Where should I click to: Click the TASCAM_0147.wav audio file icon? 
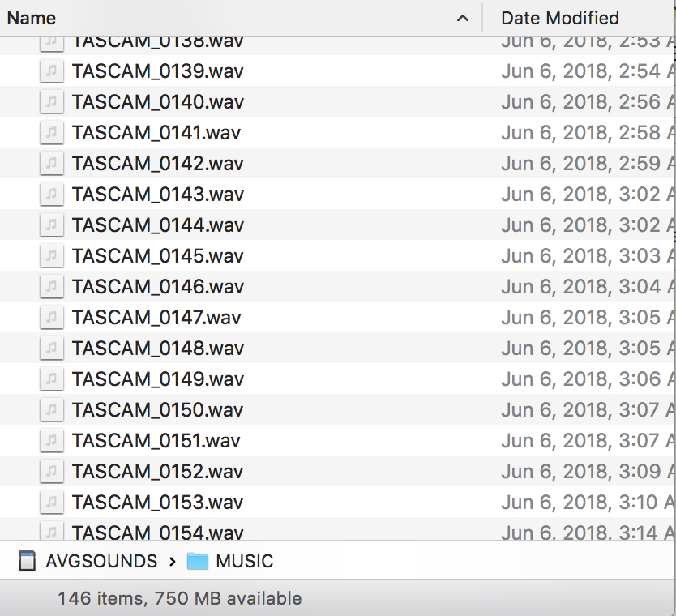click(51, 317)
